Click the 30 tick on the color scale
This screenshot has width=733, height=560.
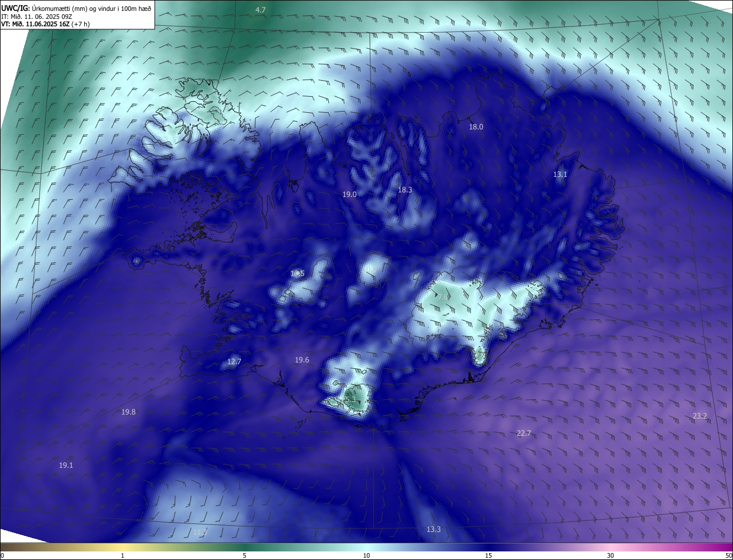point(610,555)
